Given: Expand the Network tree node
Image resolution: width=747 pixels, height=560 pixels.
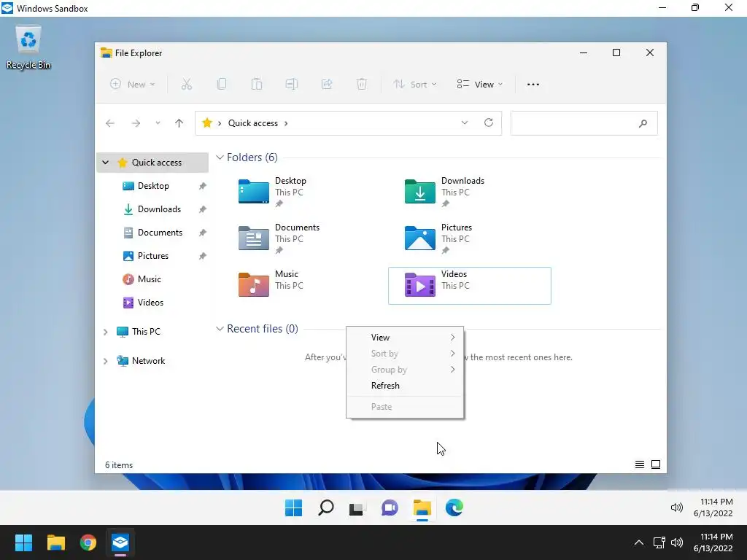Looking at the screenshot, I should 106,362.
